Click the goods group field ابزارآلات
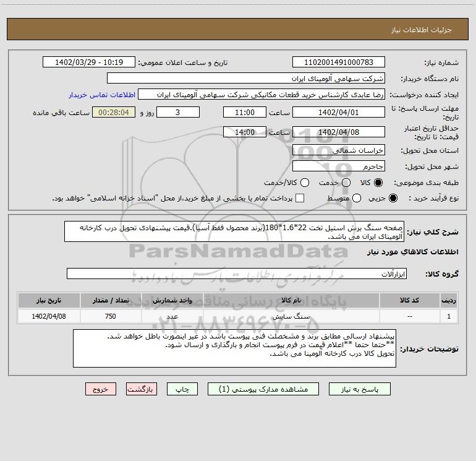This screenshot has height=461, width=476. point(237,274)
